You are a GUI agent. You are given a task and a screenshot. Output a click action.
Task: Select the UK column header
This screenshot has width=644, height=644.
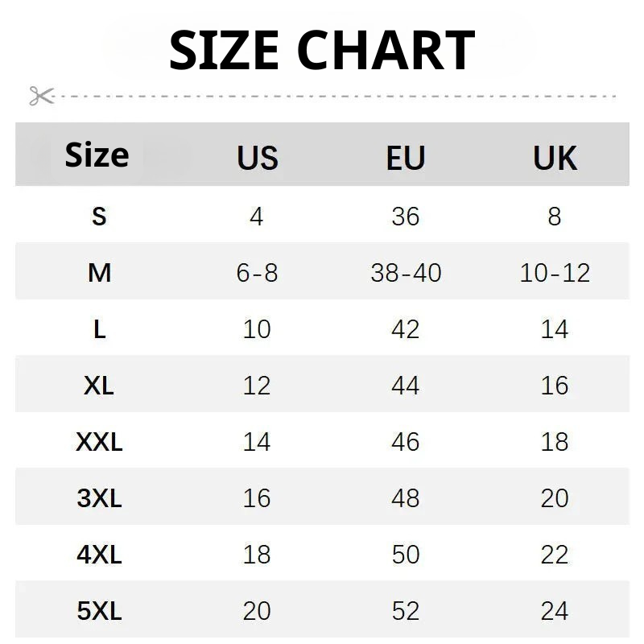point(555,159)
